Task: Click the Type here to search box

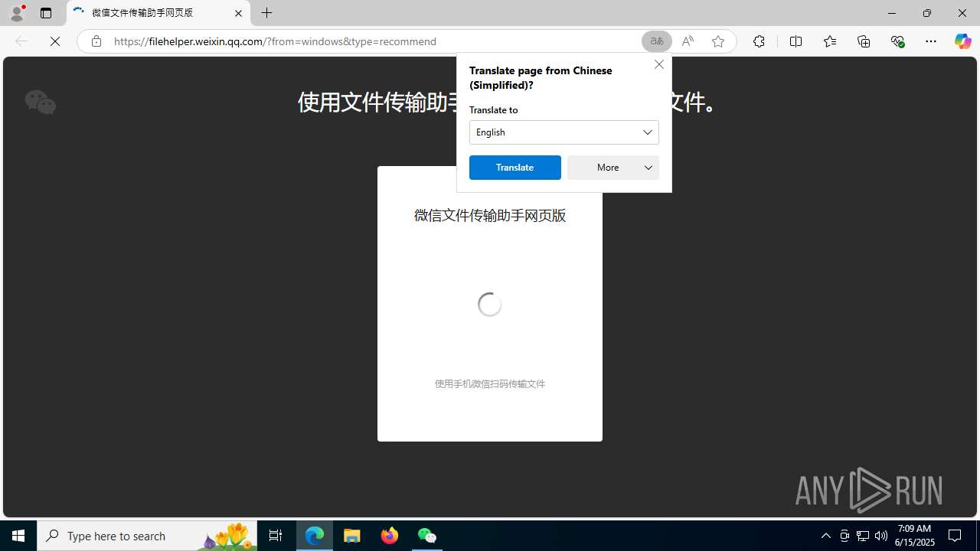Action: coord(147,536)
